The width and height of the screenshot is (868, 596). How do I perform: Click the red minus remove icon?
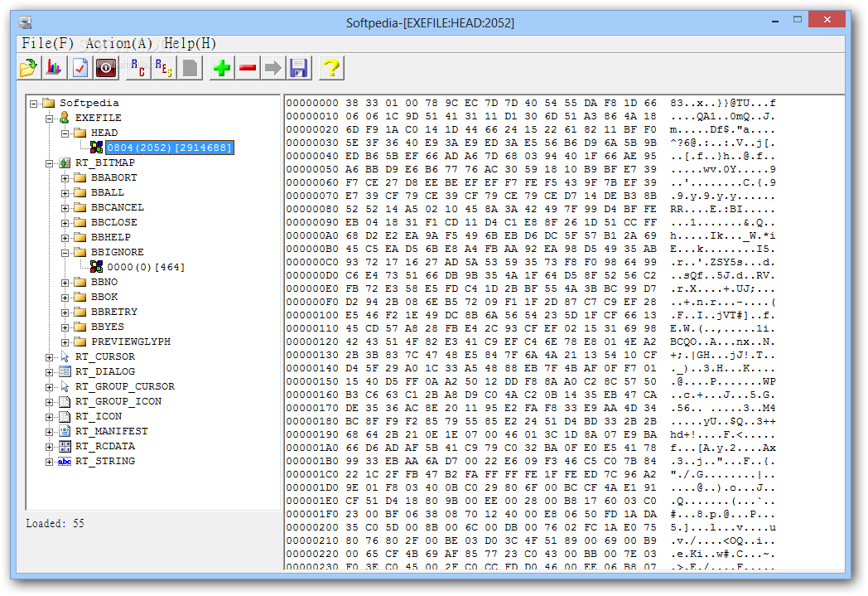coord(248,68)
